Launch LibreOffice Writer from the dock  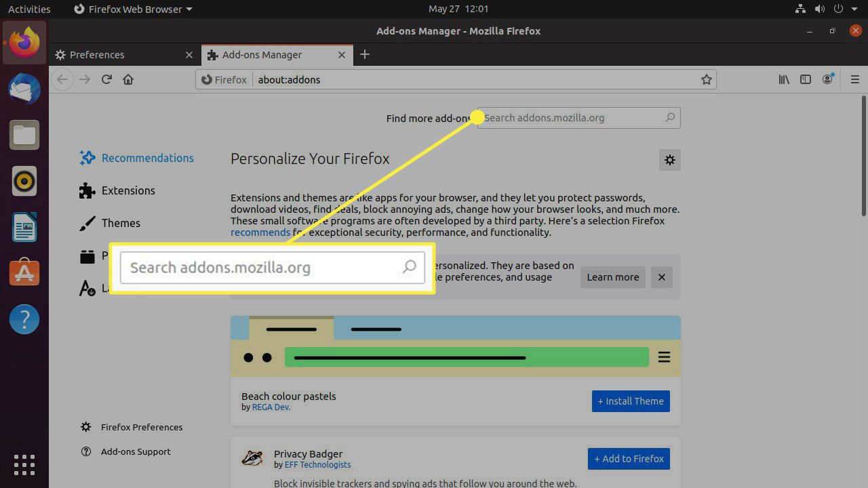coord(24,227)
